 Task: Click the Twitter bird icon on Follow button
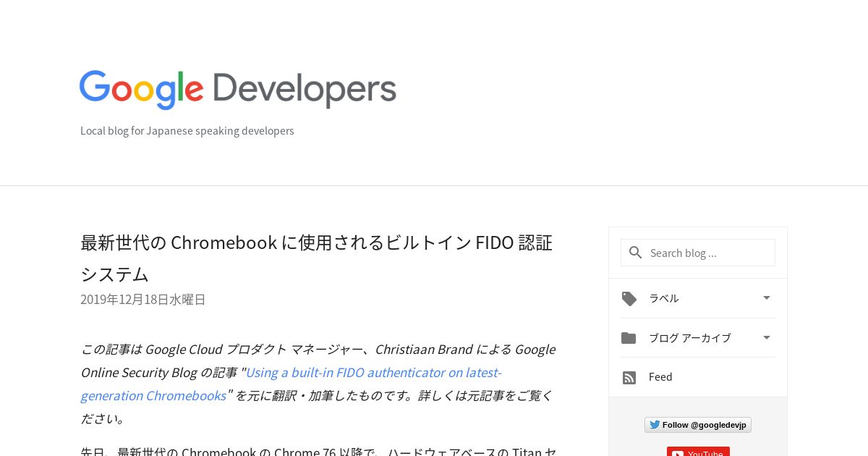655,425
